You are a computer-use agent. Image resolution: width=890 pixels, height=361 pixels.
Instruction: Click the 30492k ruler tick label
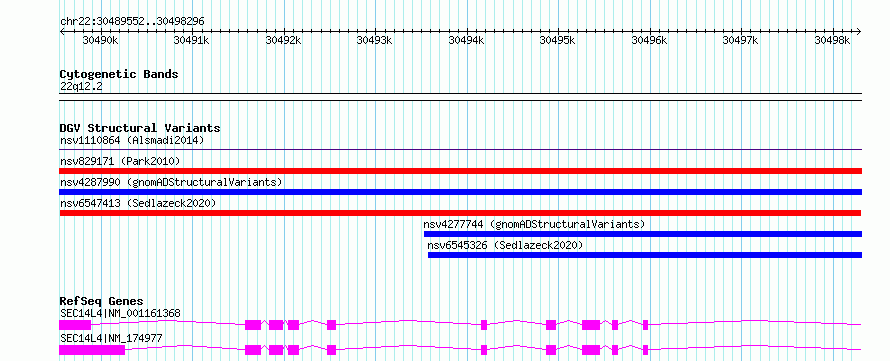click(284, 40)
